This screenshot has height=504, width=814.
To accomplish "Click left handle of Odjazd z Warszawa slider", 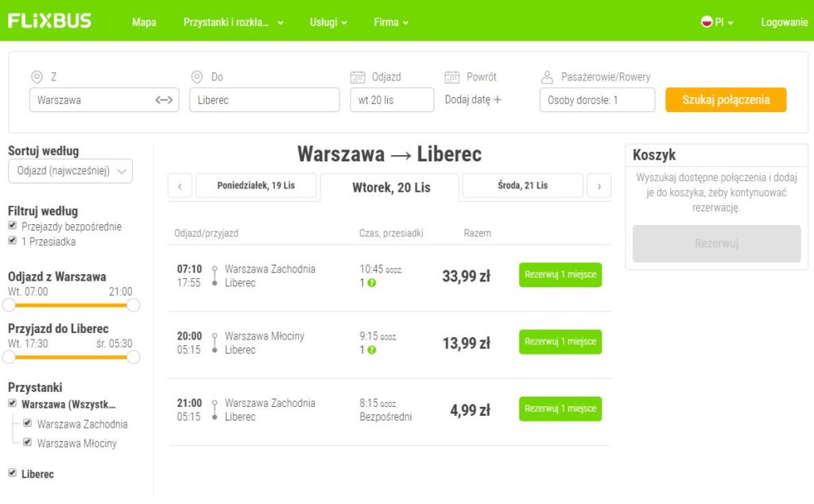I will [x=9, y=305].
